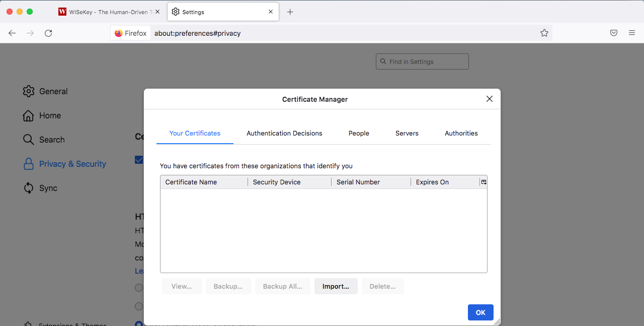
Task: Open the Firefox application menu
Action: click(x=632, y=33)
